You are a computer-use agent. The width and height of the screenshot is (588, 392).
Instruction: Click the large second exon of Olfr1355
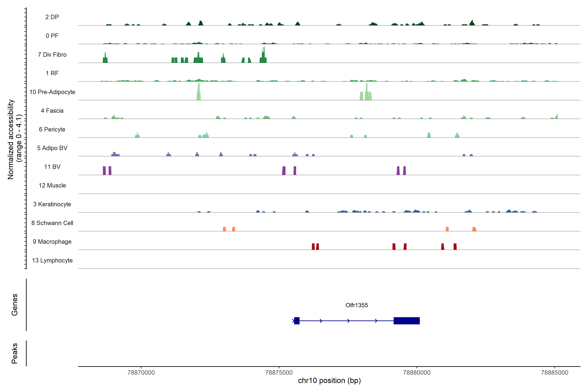coord(407,321)
